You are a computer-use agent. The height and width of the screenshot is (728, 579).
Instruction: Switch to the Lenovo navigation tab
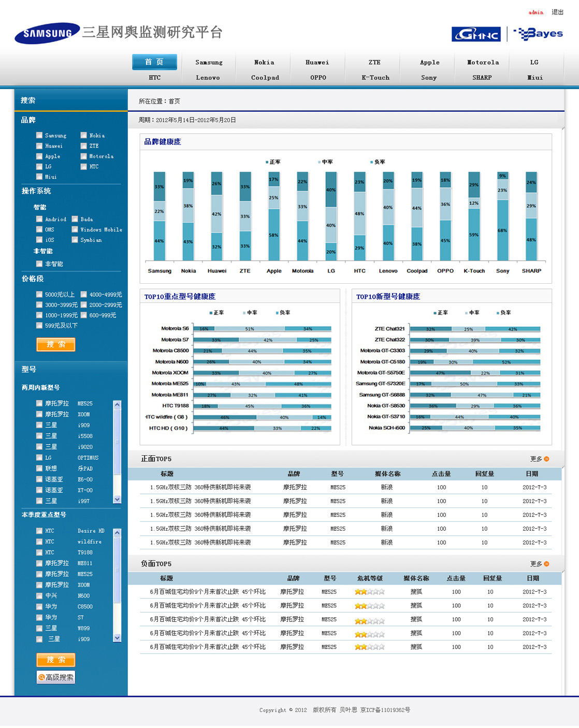[208, 78]
